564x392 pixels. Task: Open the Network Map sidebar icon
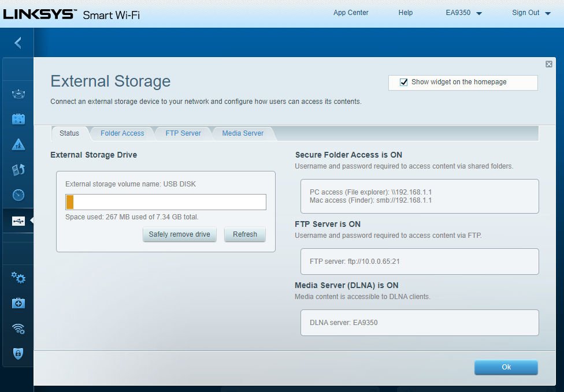click(x=18, y=94)
